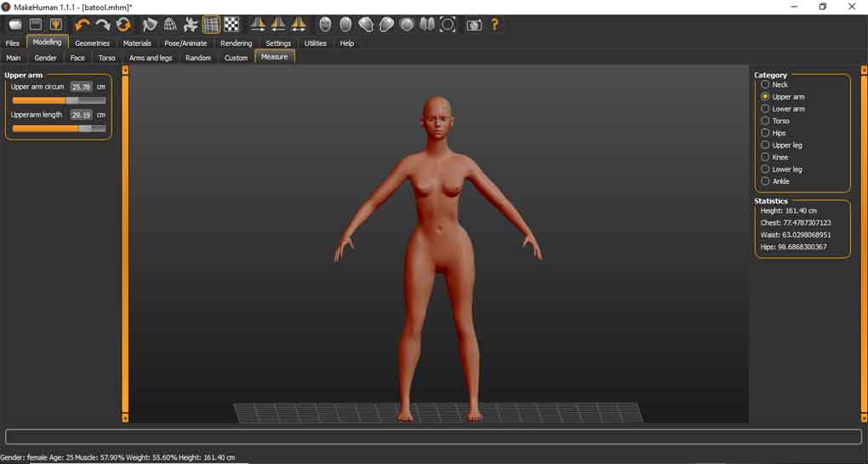Click the left panel scrollbar up arrow
868x464 pixels.
(125, 70)
